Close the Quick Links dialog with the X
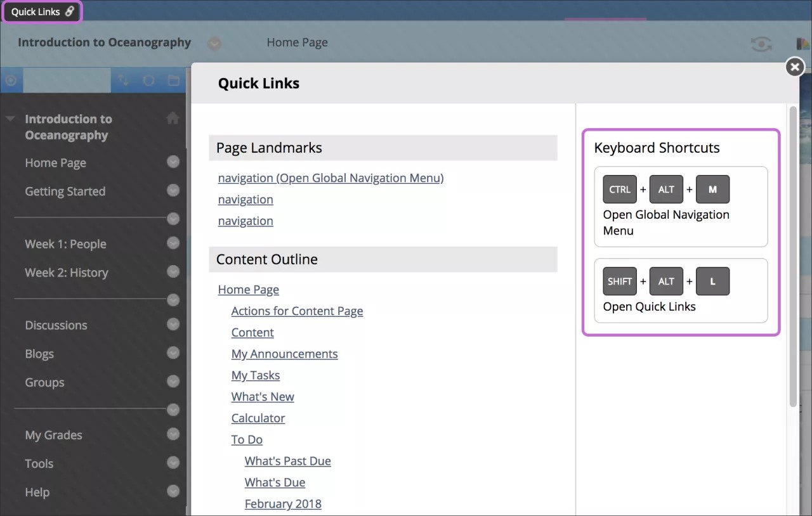 [x=794, y=67]
